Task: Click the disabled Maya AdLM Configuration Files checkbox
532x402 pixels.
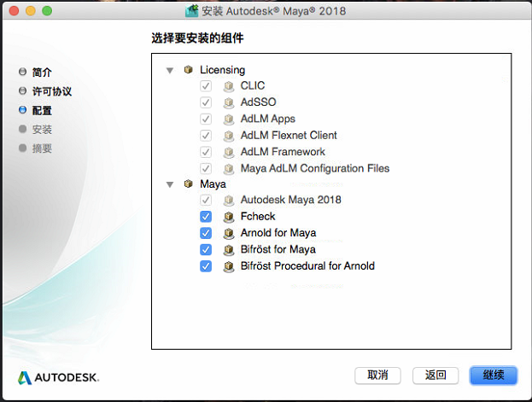Action: point(206,169)
